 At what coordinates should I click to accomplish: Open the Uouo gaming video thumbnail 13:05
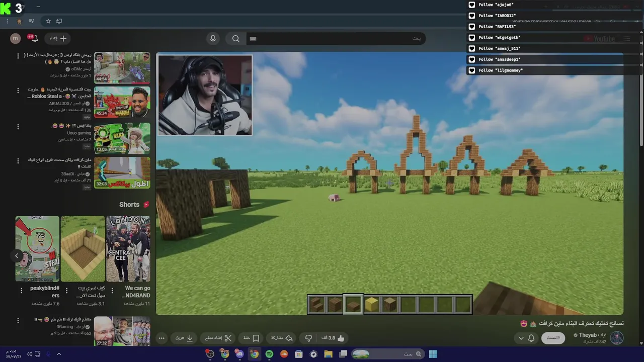[x=122, y=138]
